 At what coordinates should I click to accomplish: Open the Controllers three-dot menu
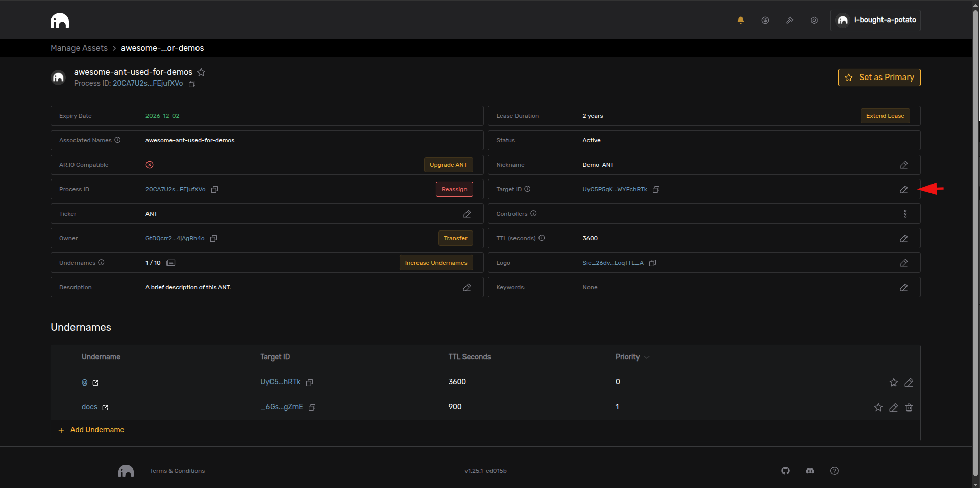pos(905,214)
